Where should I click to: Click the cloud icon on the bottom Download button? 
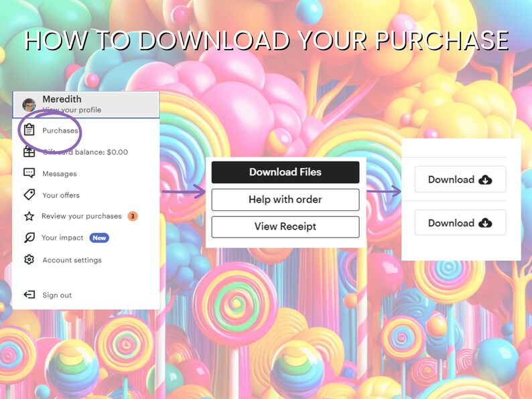(x=485, y=223)
